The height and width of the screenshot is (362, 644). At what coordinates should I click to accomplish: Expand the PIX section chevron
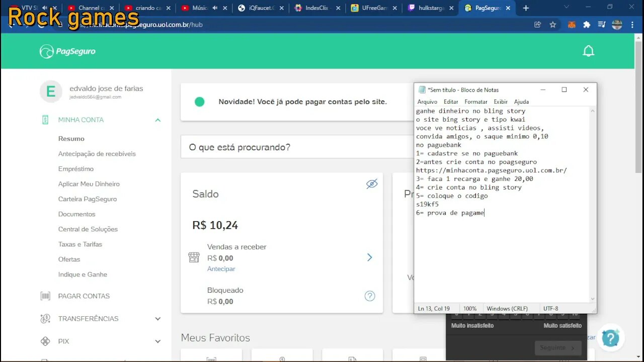158,341
